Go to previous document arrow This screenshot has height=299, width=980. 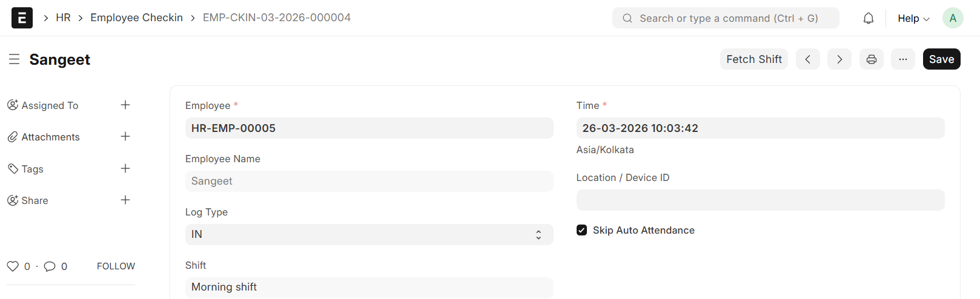point(807,59)
